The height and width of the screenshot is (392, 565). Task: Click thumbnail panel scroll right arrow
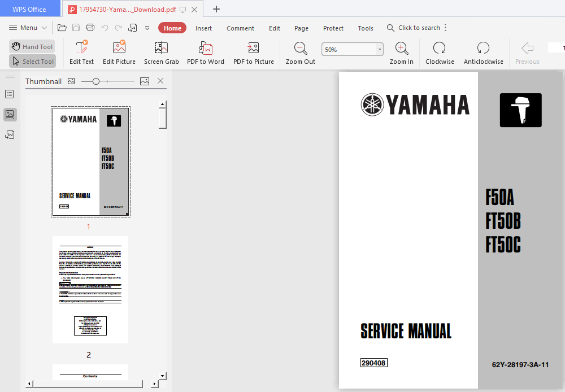(154, 384)
